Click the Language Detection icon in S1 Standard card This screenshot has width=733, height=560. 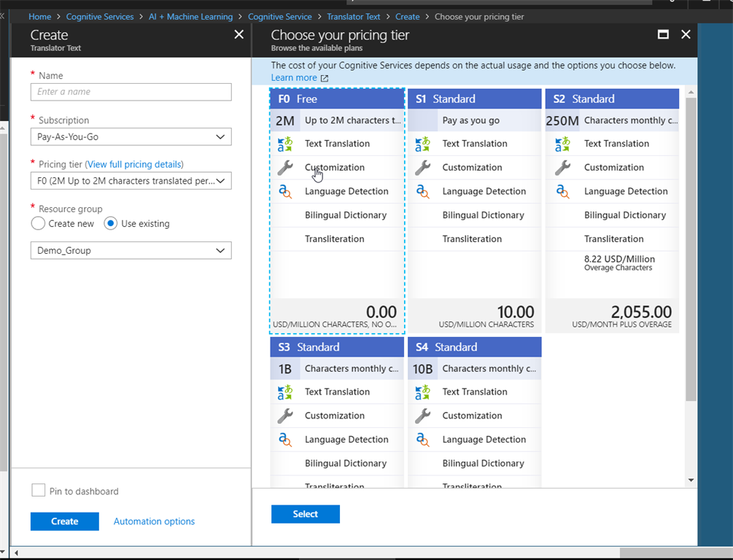[422, 191]
